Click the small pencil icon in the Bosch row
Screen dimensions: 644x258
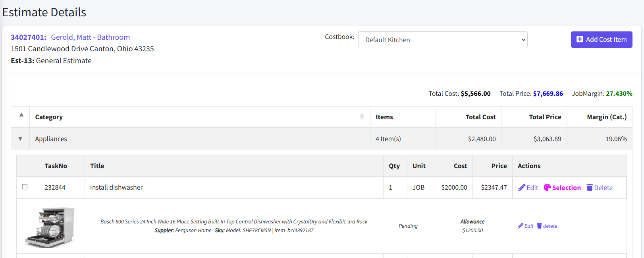tap(521, 226)
